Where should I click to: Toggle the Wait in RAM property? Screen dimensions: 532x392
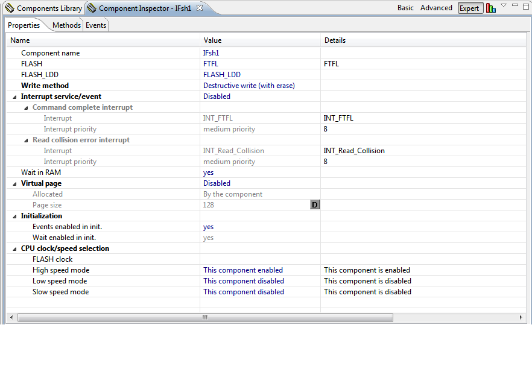(208, 172)
